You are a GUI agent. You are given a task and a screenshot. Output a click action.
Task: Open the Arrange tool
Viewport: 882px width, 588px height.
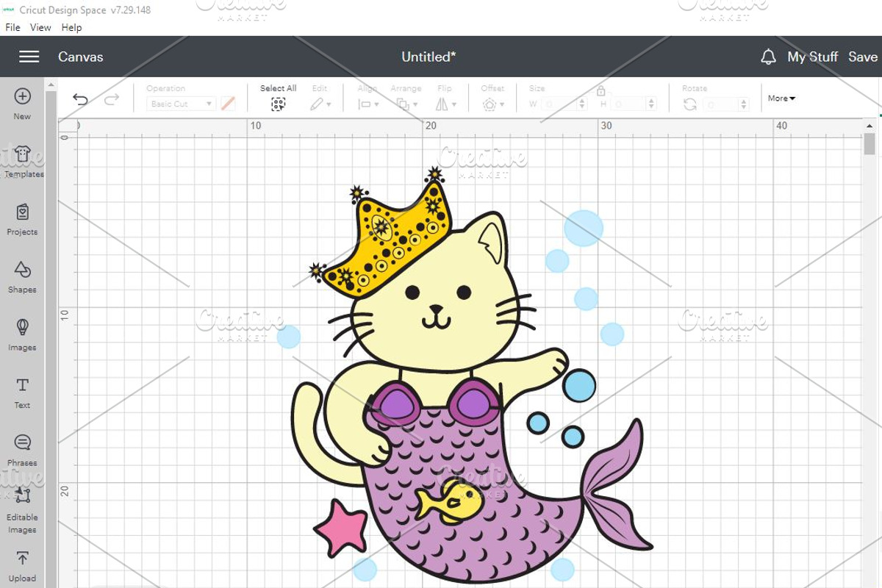[x=405, y=104]
